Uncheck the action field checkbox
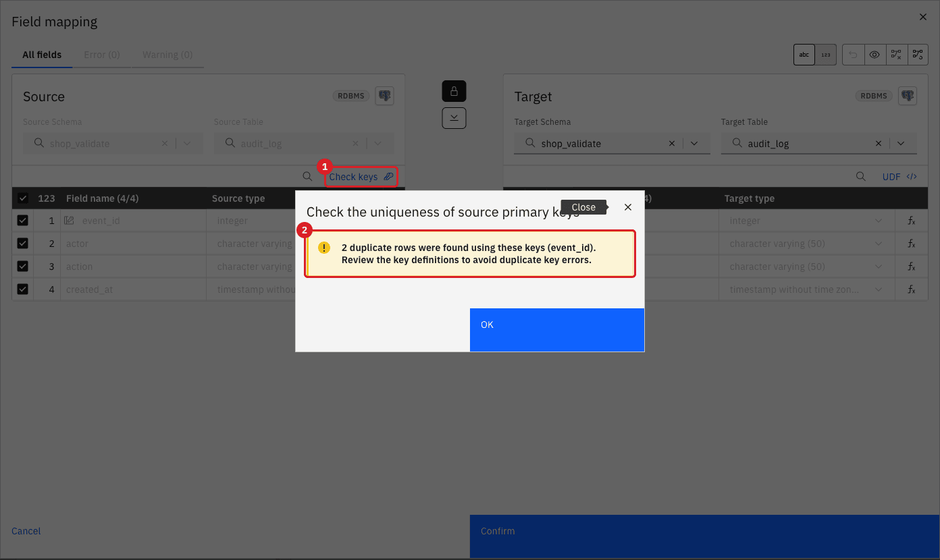 pyautogui.click(x=23, y=267)
